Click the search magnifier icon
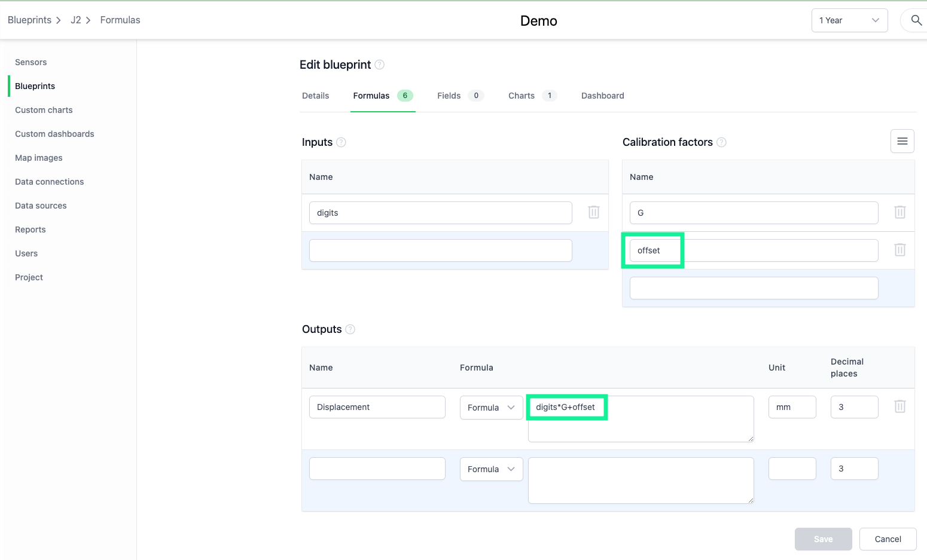Screen dimensions: 927x560 coord(916,20)
